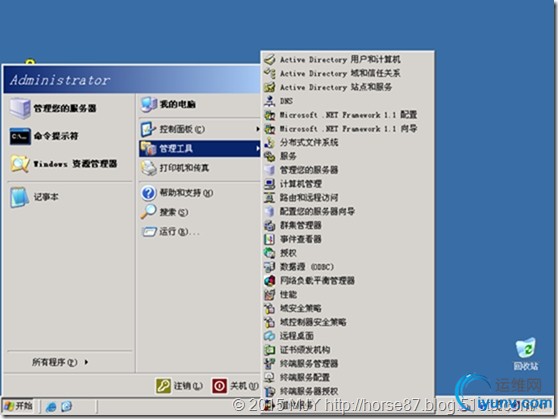Click the 终端服务管理器 icon

pos(270,363)
